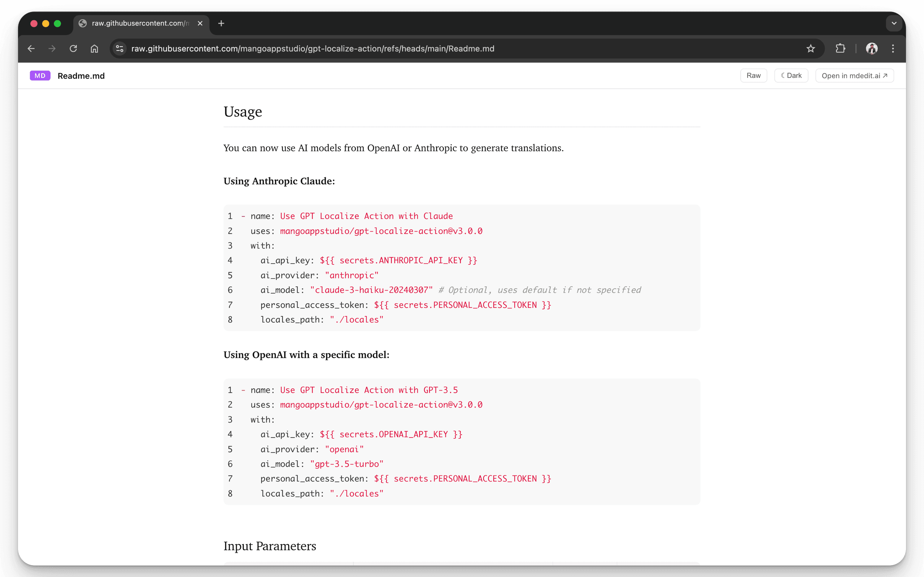Click the Readme.md title label
The image size is (924, 577).
click(x=81, y=76)
